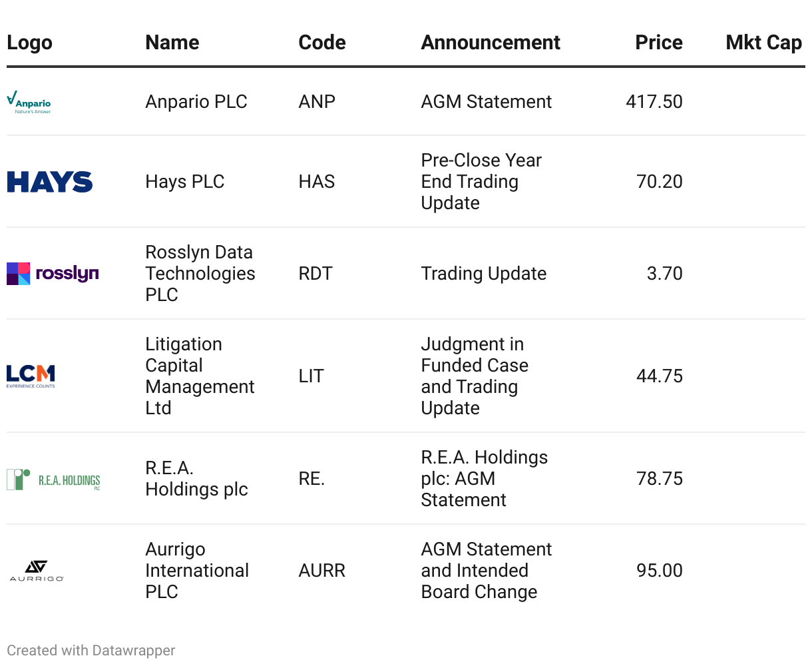Click the HAYS logo
The height and width of the screenshot is (666, 812).
(50, 182)
